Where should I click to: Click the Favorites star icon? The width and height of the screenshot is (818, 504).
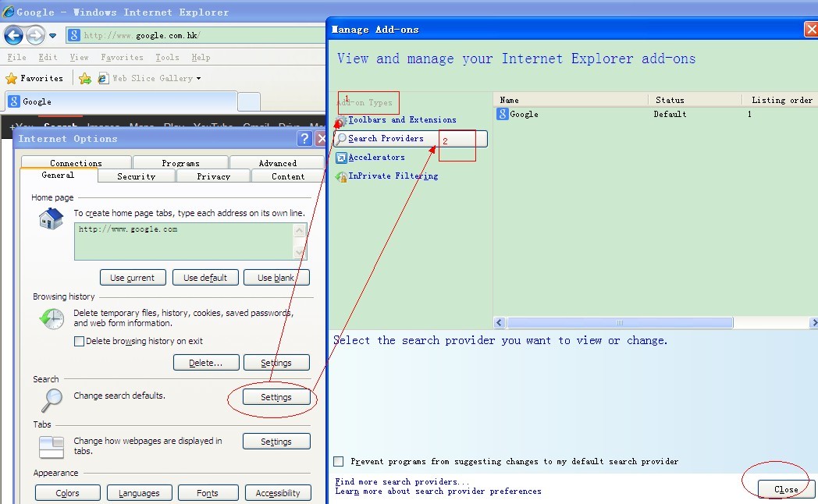(x=11, y=79)
